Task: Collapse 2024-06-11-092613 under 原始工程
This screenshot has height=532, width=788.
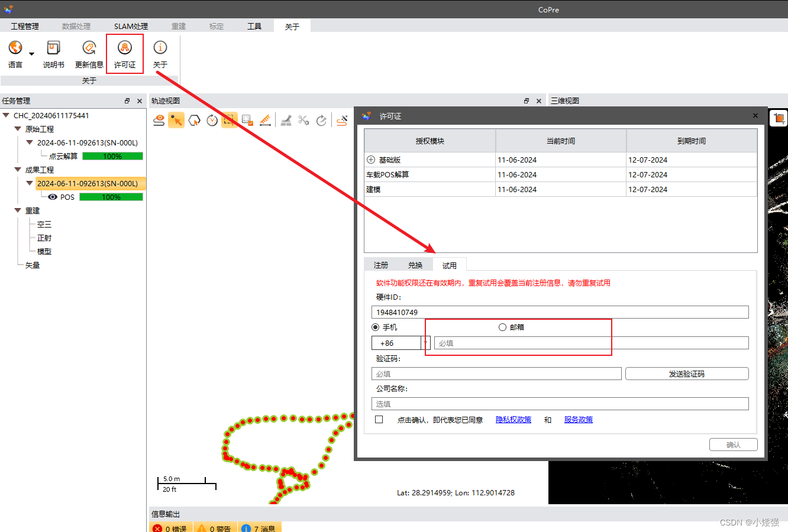Action: 30,142
